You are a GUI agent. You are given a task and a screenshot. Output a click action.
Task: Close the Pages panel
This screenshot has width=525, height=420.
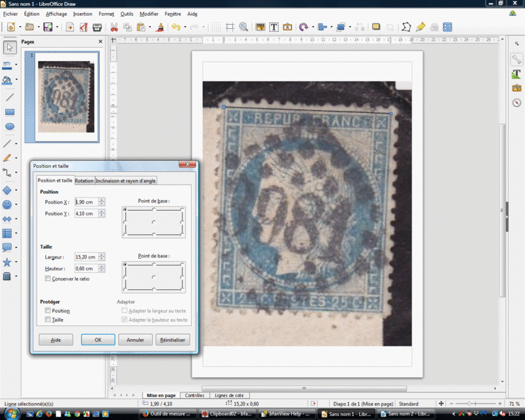point(100,41)
